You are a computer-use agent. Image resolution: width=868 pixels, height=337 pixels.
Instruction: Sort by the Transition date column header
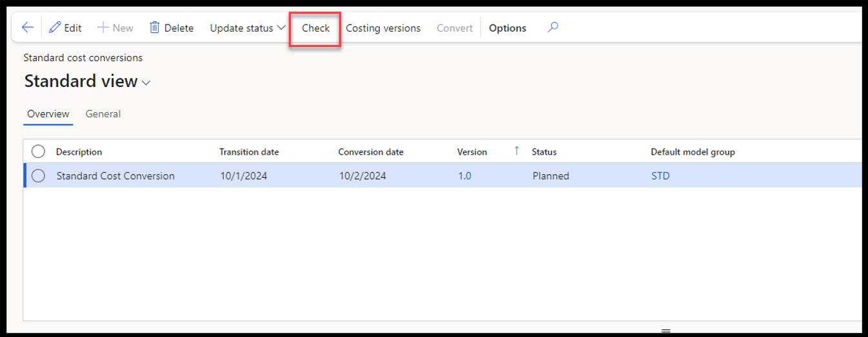pos(249,152)
